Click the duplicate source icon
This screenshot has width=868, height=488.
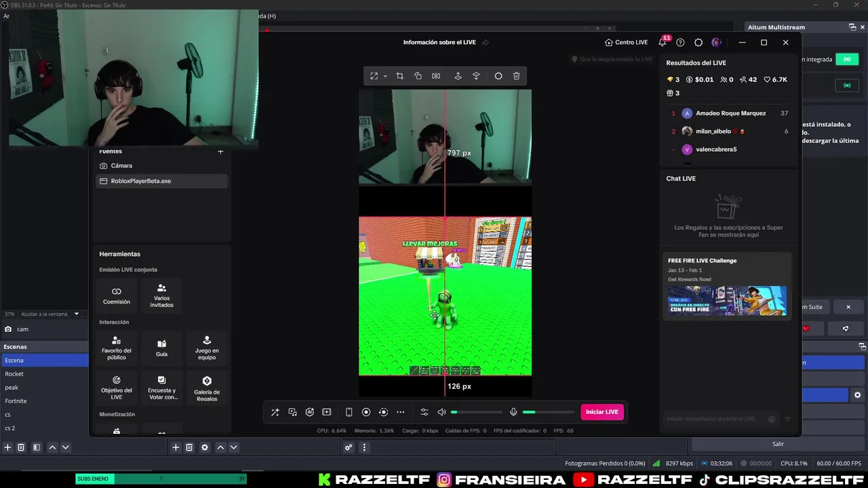coord(418,76)
